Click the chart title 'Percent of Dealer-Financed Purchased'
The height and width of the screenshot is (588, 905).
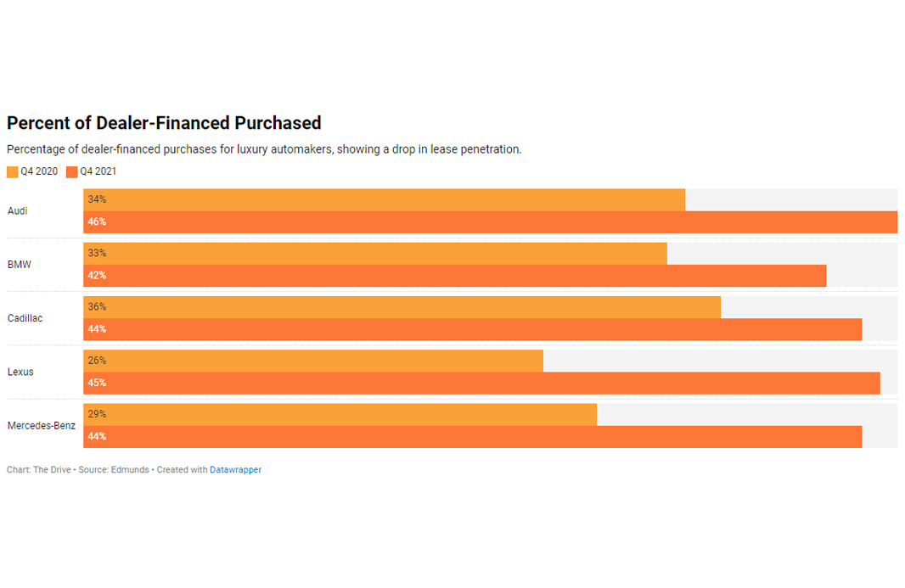[164, 123]
